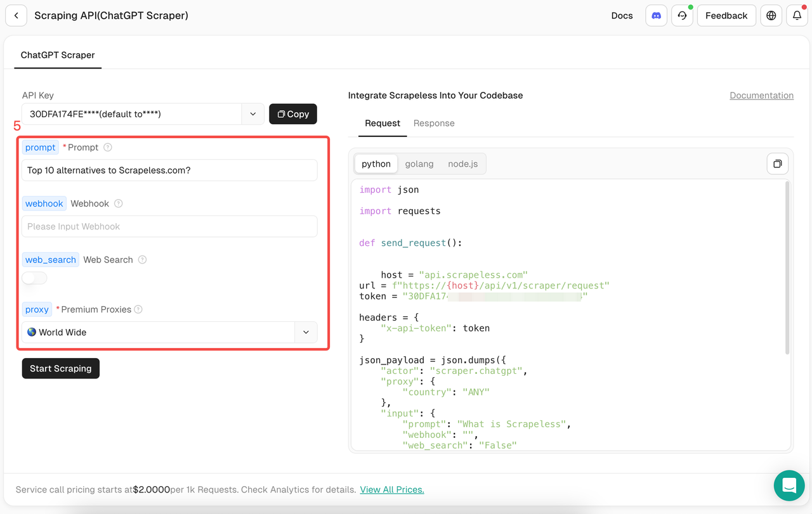Click the blue prompt parameter tag
This screenshot has height=514, width=812.
pyautogui.click(x=41, y=148)
